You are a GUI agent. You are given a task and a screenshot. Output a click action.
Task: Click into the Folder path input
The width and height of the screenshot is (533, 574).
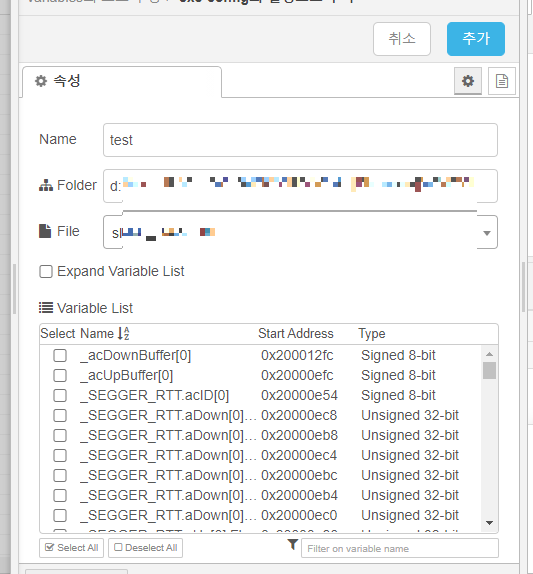tap(300, 186)
